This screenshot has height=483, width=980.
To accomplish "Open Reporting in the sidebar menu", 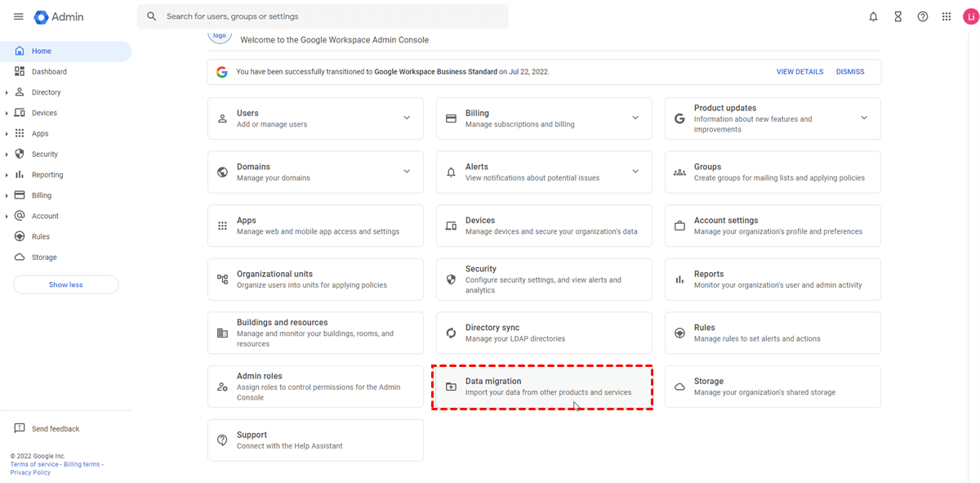I will [47, 175].
